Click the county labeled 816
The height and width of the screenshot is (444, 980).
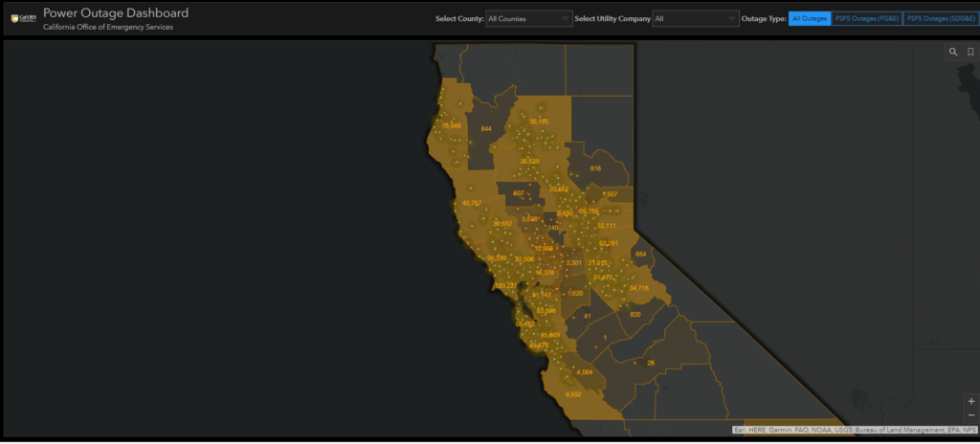click(x=594, y=167)
